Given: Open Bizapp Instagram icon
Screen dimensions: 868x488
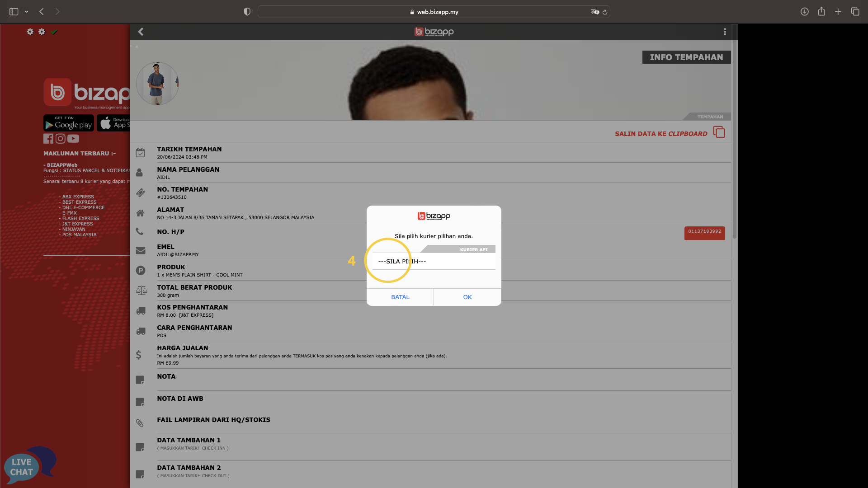Looking at the screenshot, I should click(61, 139).
